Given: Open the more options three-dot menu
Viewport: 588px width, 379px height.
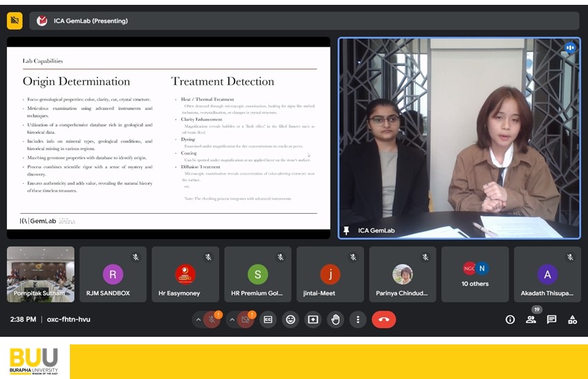Looking at the screenshot, I should coord(358,320).
